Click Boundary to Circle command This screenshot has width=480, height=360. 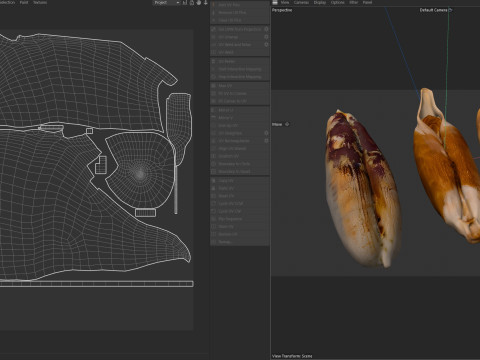[x=240, y=164]
